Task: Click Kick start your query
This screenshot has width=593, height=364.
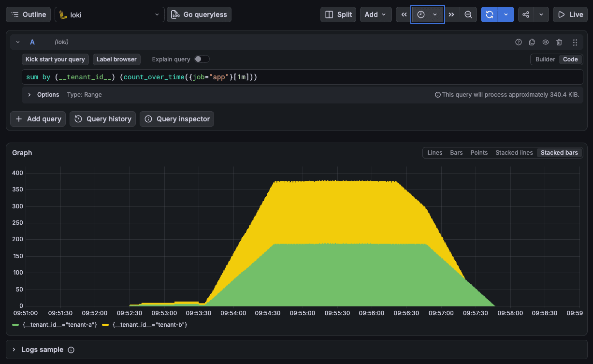Action: point(55,59)
